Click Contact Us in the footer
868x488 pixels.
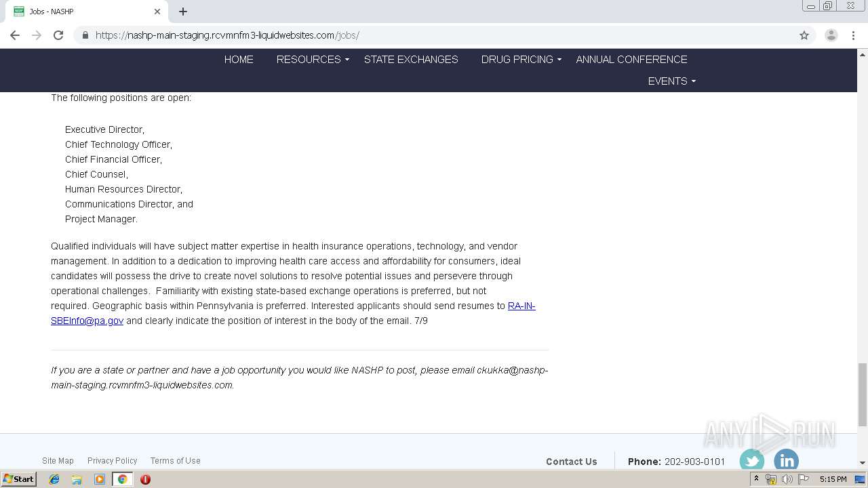(x=571, y=462)
